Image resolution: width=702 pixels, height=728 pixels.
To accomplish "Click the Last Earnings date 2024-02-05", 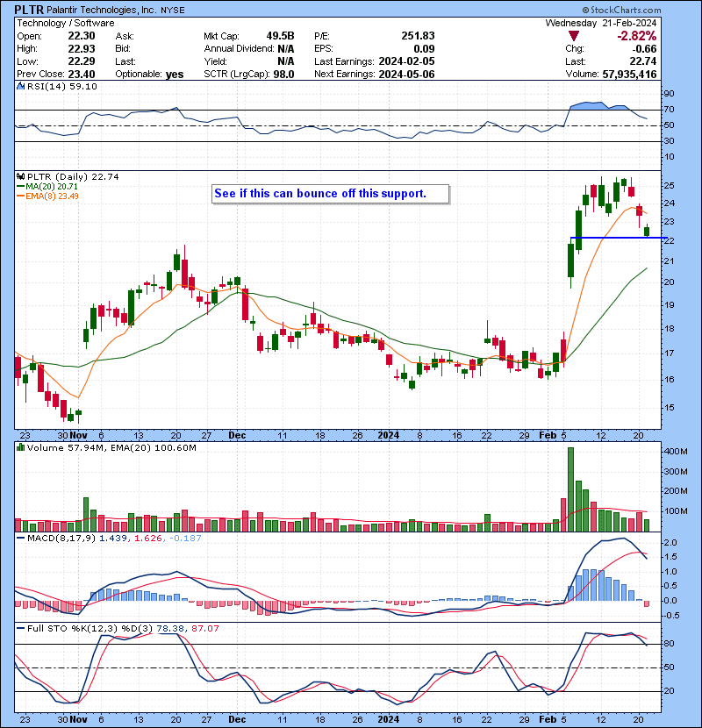I will point(406,61).
